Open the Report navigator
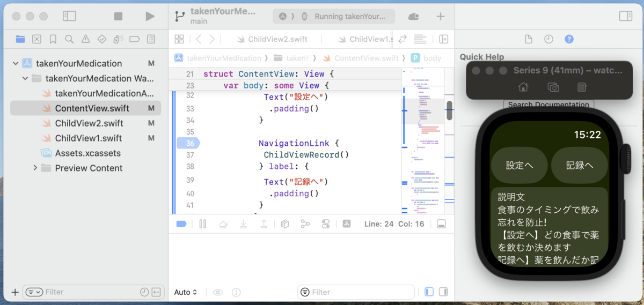 click(151, 39)
